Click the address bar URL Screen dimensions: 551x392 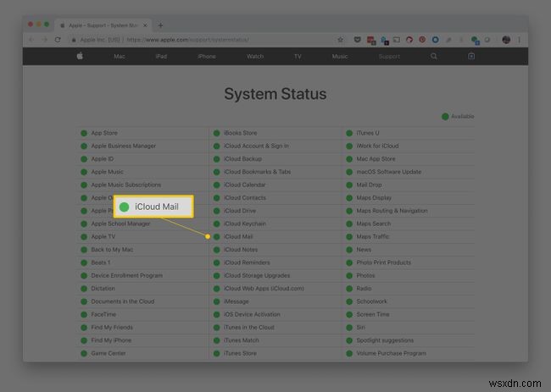[187, 40]
